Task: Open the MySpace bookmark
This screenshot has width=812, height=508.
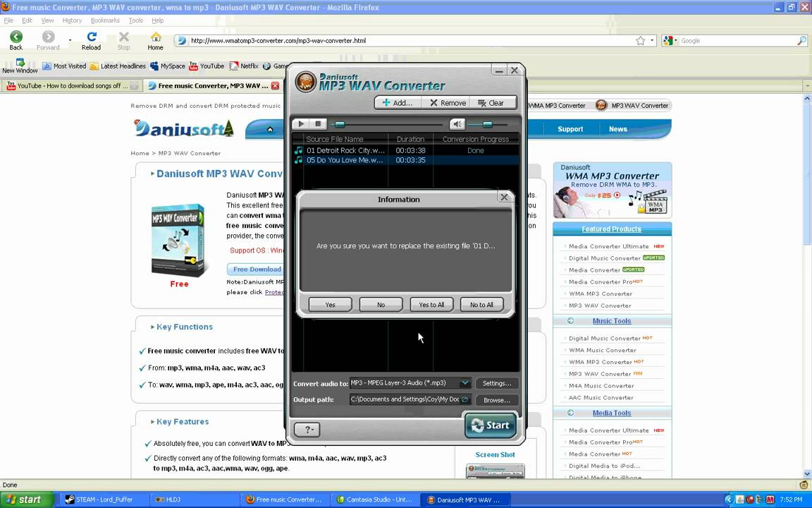Action: tap(167, 66)
